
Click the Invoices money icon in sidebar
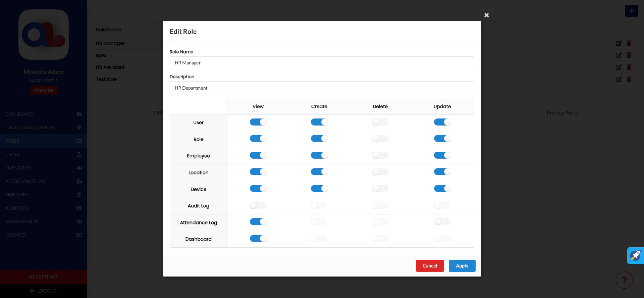point(79,235)
